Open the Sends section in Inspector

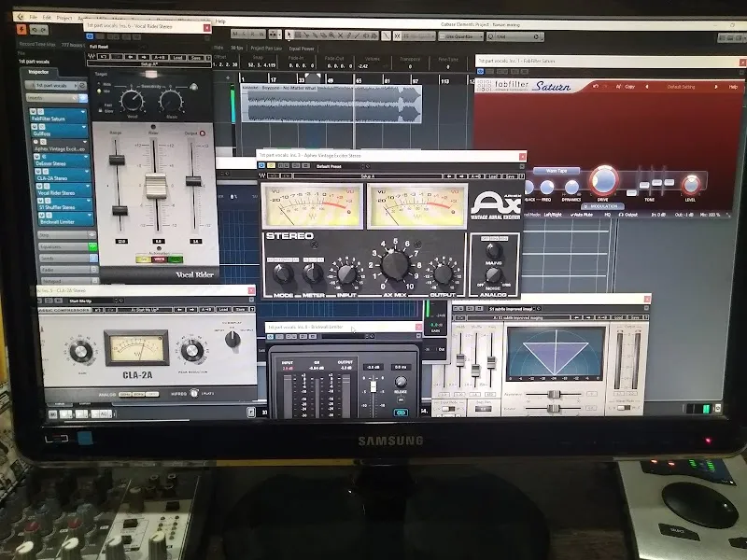pos(68,259)
